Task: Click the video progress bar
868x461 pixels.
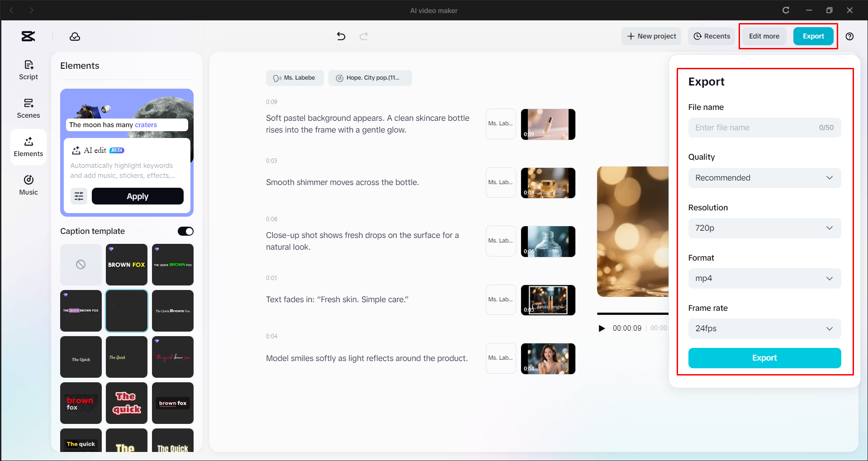Action: pos(633,313)
